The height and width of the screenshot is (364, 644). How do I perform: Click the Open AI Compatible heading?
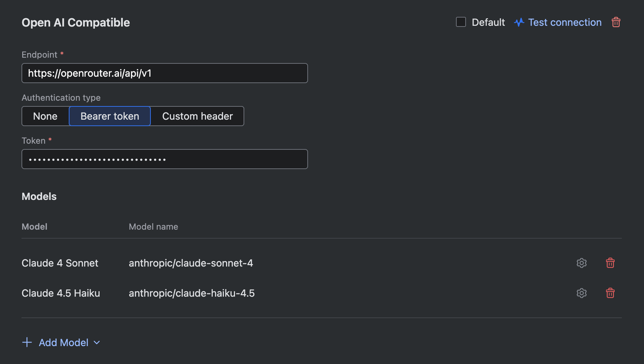coord(76,23)
